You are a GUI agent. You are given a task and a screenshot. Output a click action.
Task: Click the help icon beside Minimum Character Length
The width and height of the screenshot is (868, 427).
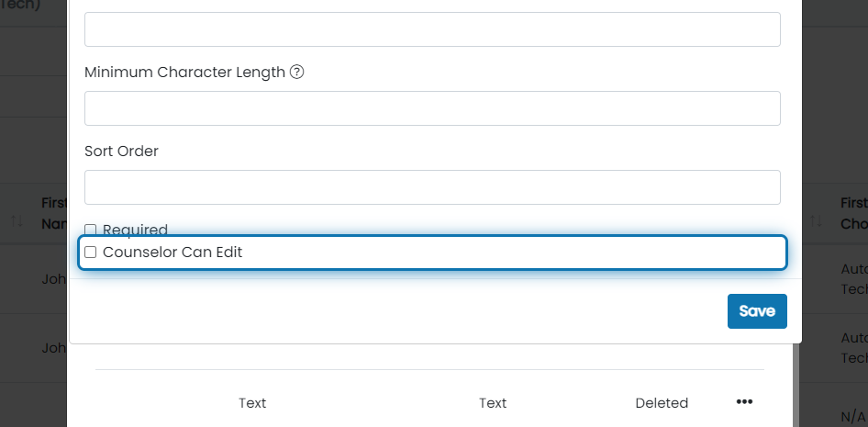tap(296, 72)
